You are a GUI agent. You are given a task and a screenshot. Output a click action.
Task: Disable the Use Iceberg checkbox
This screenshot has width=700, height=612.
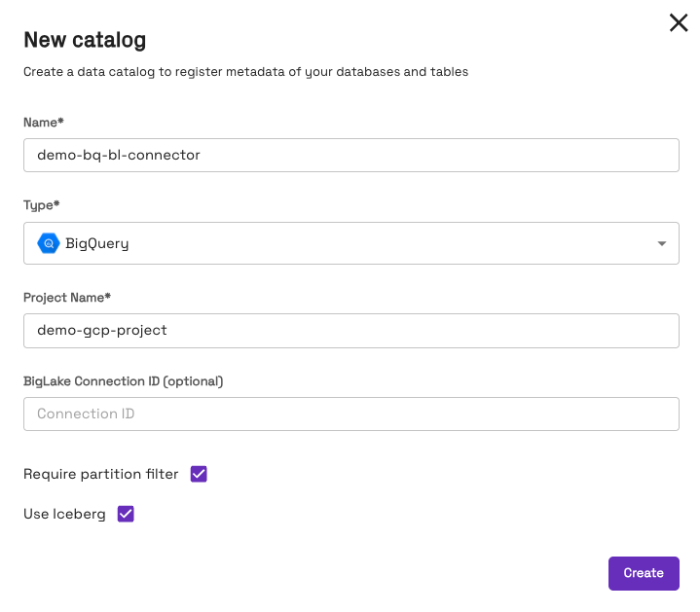(126, 514)
